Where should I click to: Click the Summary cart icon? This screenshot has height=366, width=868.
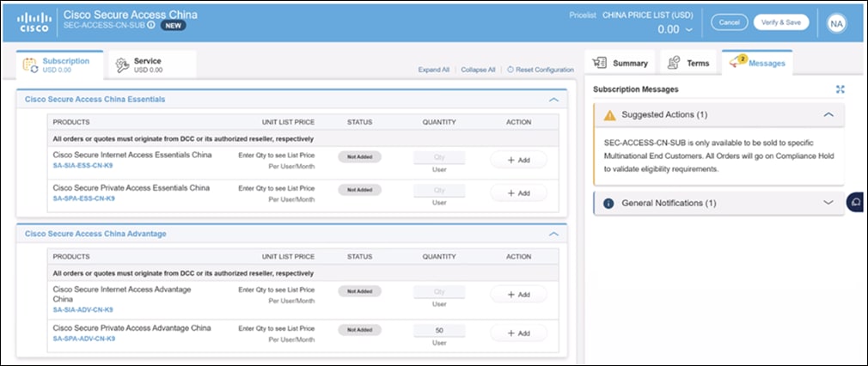pos(599,63)
